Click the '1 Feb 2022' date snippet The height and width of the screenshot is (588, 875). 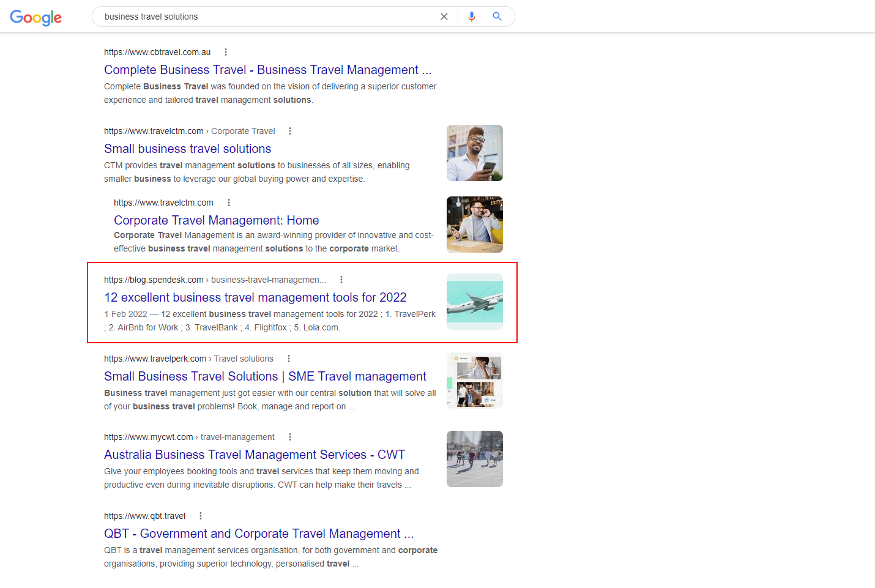coord(125,314)
